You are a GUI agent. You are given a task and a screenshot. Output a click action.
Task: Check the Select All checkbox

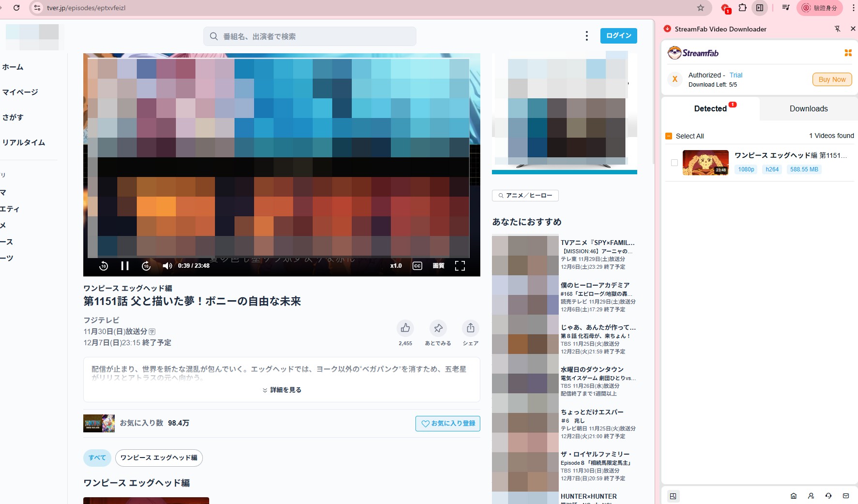tap(669, 136)
